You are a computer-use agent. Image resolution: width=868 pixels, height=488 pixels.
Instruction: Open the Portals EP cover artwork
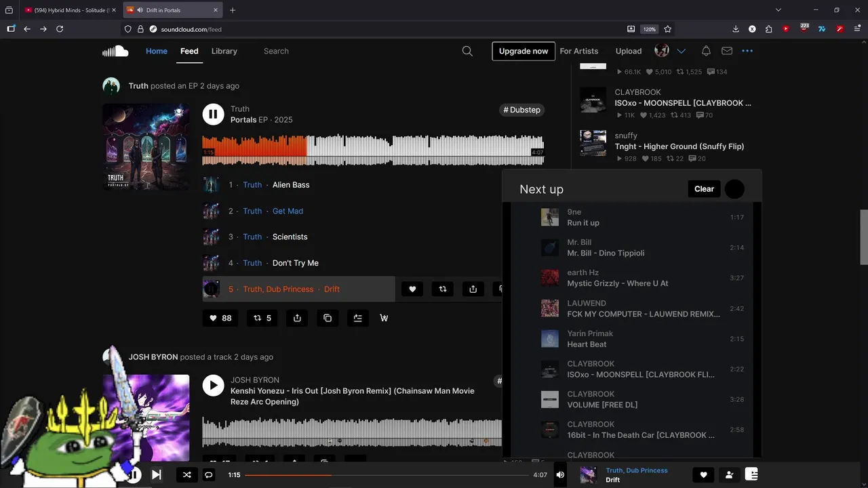[x=146, y=146]
